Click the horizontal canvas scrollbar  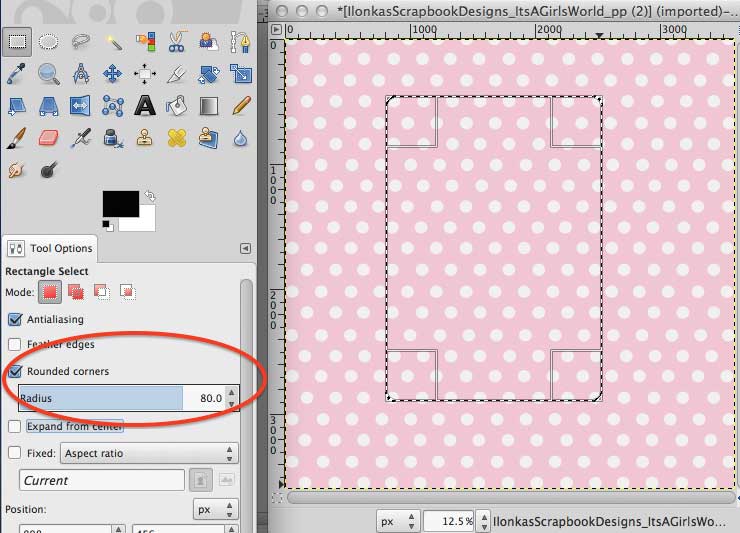[512, 498]
